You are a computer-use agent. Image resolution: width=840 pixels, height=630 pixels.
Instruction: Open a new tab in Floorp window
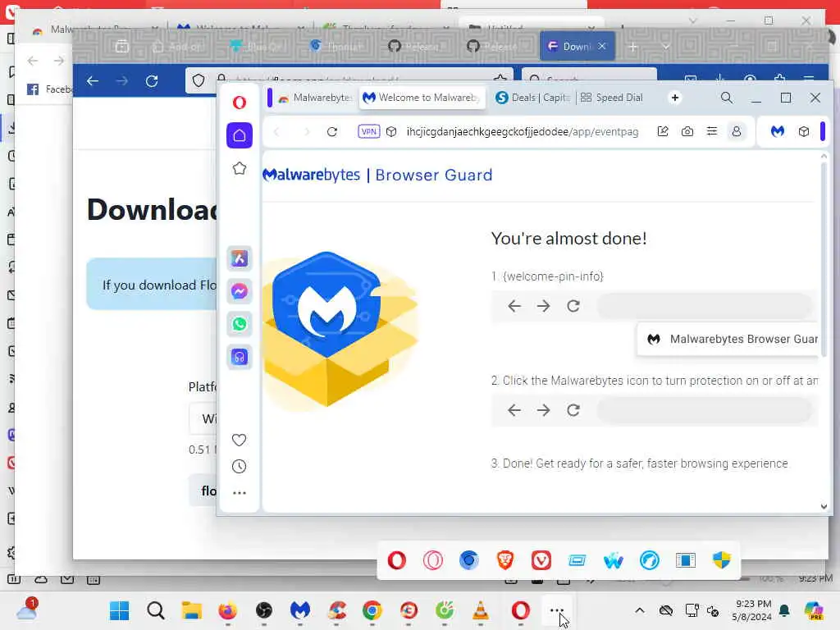[633, 47]
